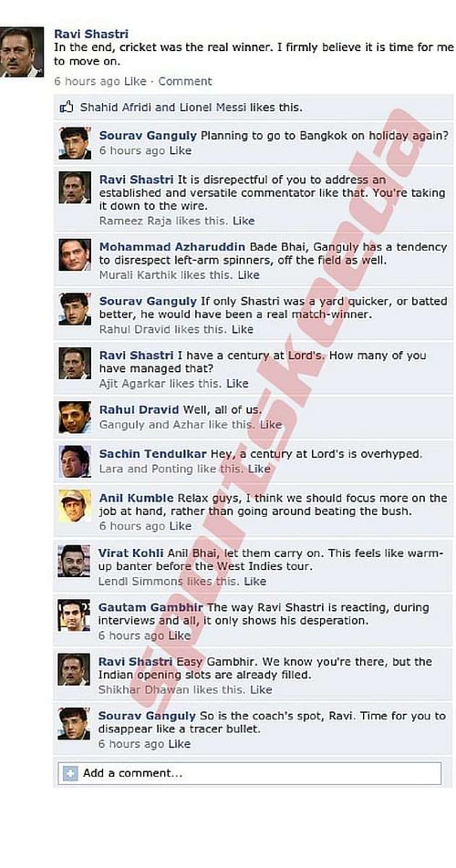Click Virat Kohli's profile picture
Image resolution: width=456 pixels, height=868 pixels.
pyautogui.click(x=74, y=561)
